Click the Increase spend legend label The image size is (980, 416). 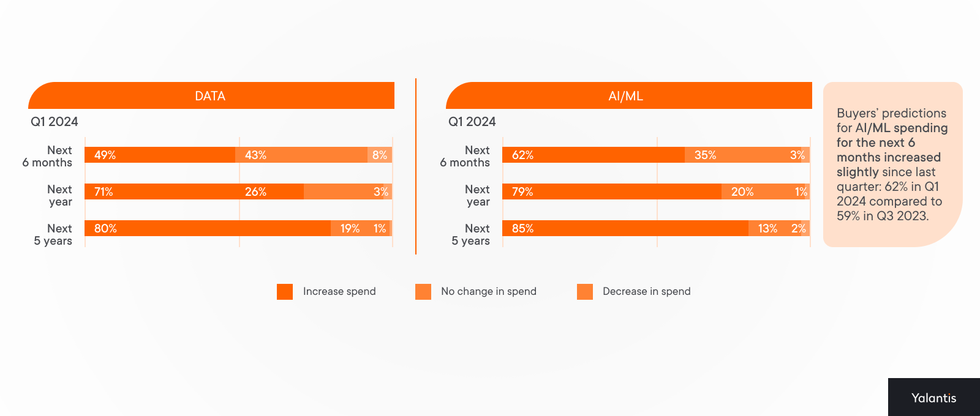coord(339,292)
